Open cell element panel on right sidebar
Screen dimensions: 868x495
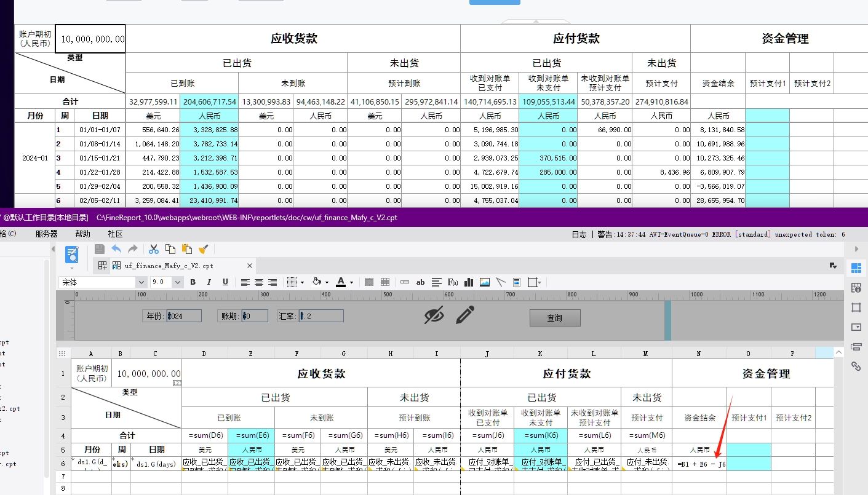(x=856, y=268)
